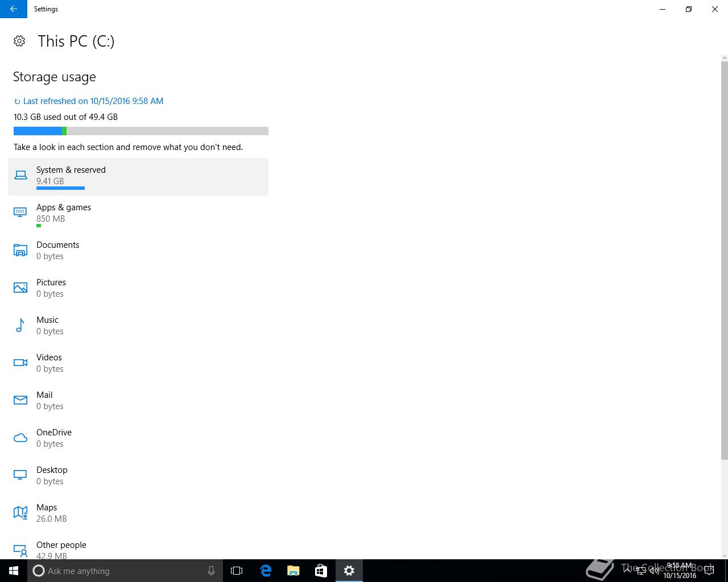Open Videos storage section
The width and height of the screenshot is (728, 582).
[138, 364]
